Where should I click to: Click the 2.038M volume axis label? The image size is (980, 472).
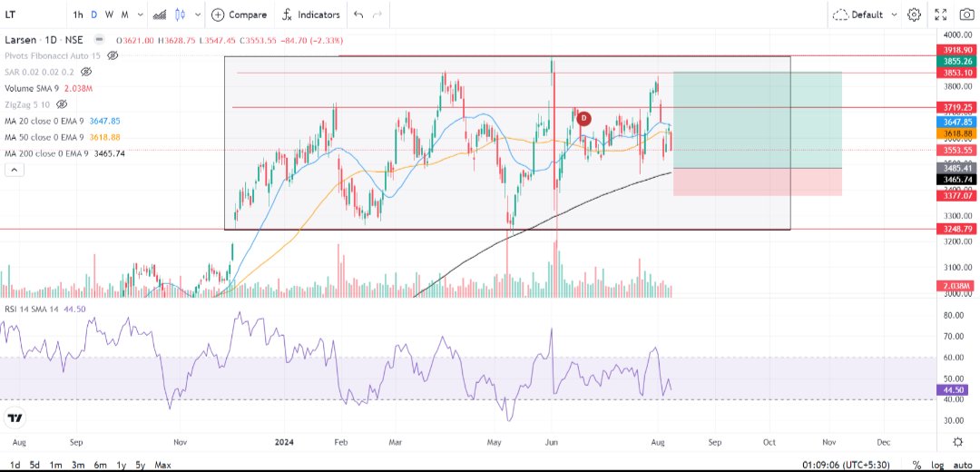click(x=956, y=286)
